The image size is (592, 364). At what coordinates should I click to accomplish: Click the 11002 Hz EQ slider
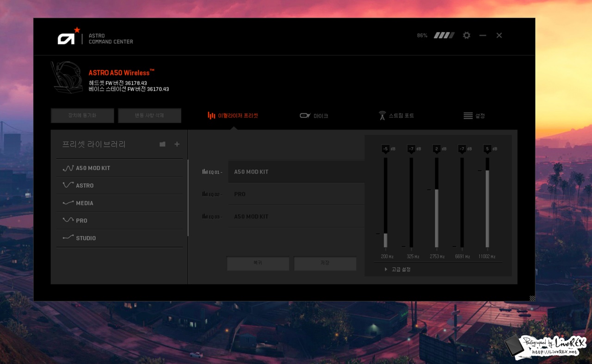[x=487, y=203]
